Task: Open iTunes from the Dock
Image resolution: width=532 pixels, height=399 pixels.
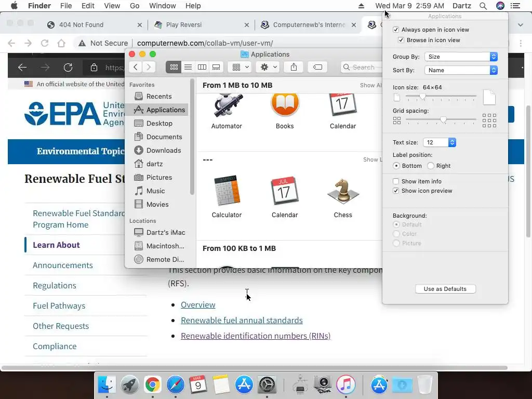Action: click(x=345, y=385)
